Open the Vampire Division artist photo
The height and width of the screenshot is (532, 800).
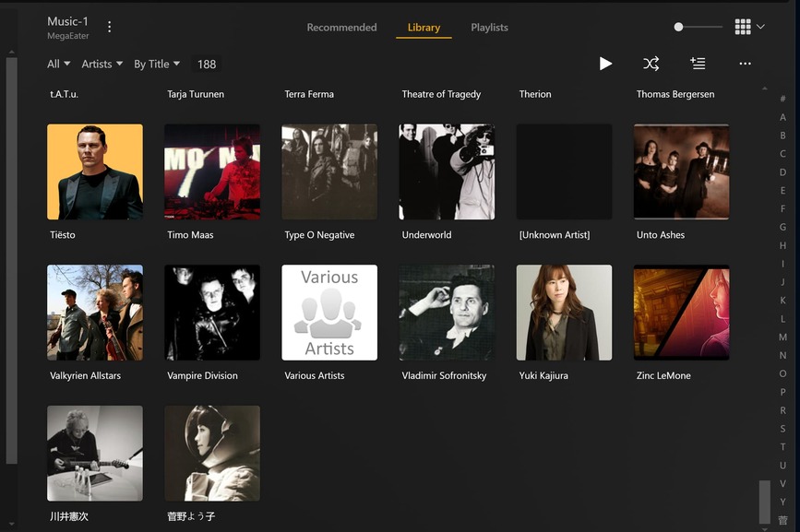[x=212, y=313]
